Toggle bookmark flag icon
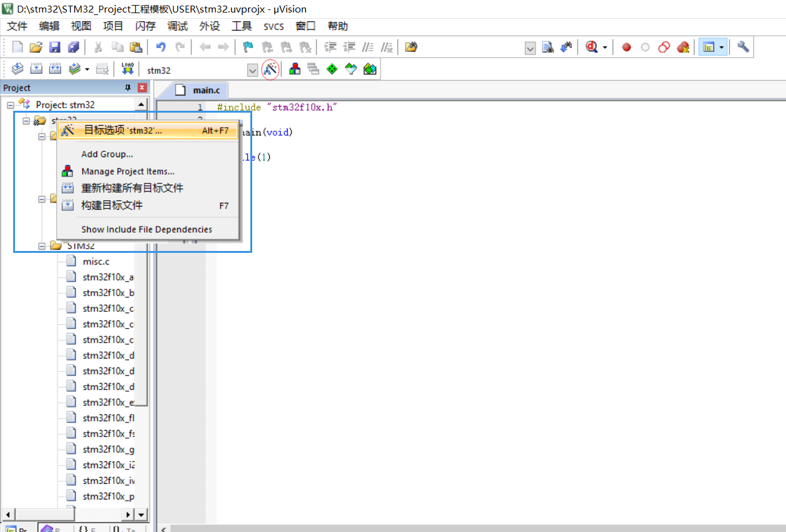Image resolution: width=786 pixels, height=532 pixels. (x=248, y=47)
